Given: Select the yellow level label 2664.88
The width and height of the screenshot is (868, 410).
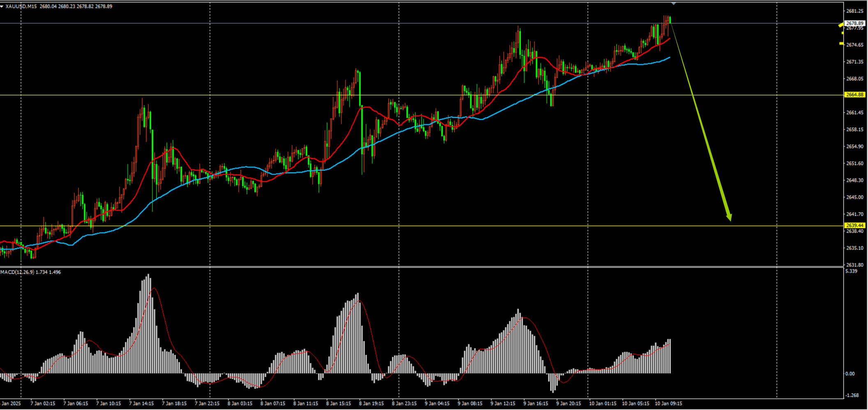Looking at the screenshot, I should 855,95.
